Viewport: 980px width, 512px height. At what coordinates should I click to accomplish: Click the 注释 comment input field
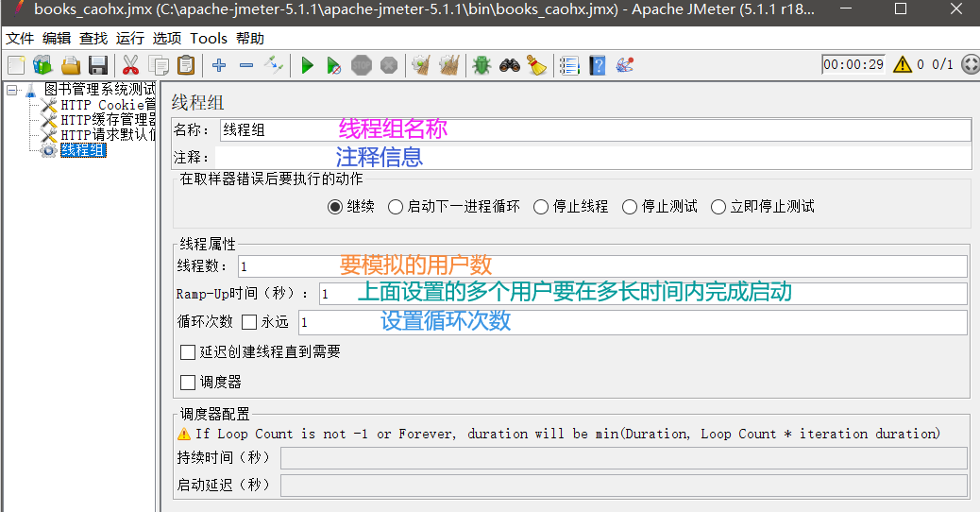tap(593, 157)
